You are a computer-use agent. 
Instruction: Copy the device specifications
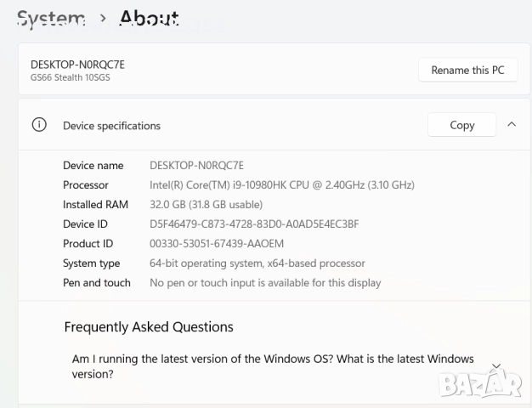[461, 125]
